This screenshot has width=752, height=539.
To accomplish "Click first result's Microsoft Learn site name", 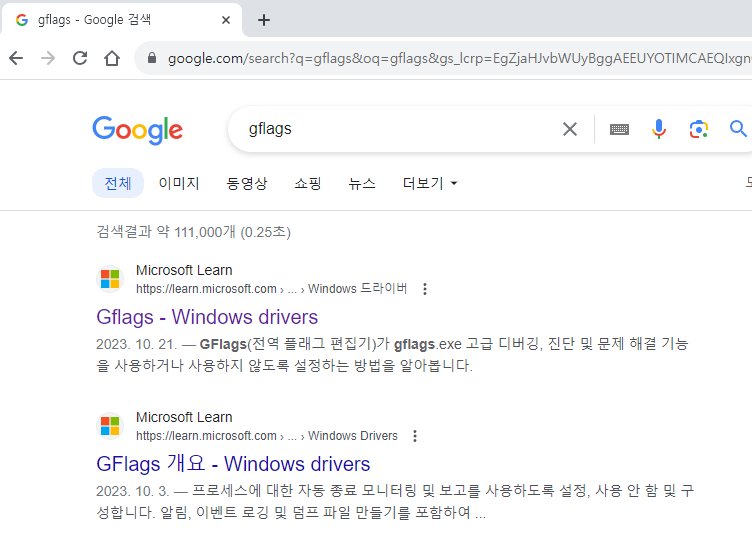I will click(x=184, y=270).
